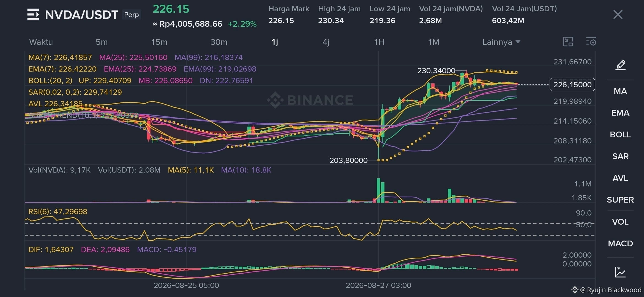Toggle the VOL sub-indicator

point(620,222)
